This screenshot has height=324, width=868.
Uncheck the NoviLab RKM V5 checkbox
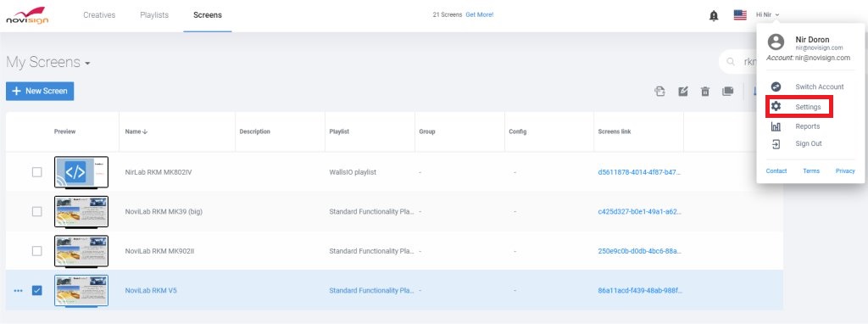[x=36, y=290]
